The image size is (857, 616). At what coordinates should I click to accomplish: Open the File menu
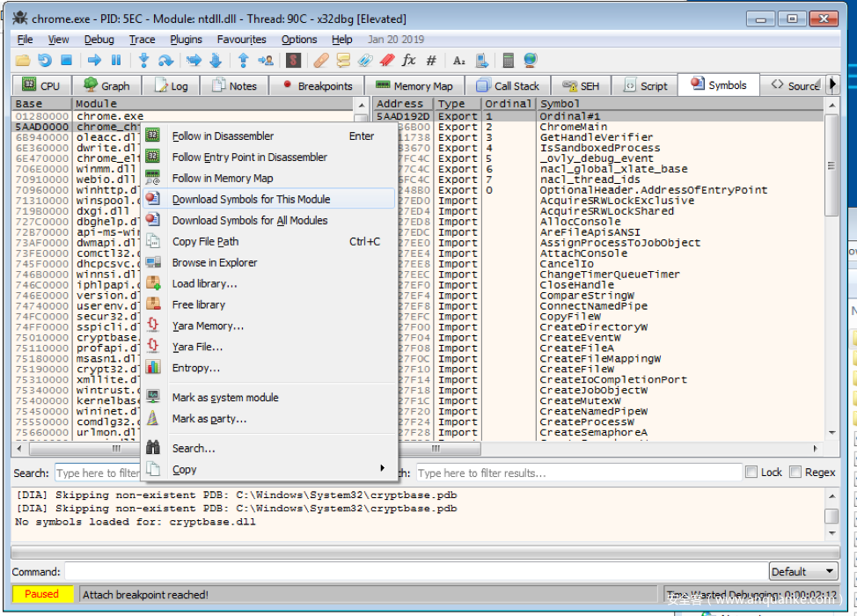tap(26, 40)
